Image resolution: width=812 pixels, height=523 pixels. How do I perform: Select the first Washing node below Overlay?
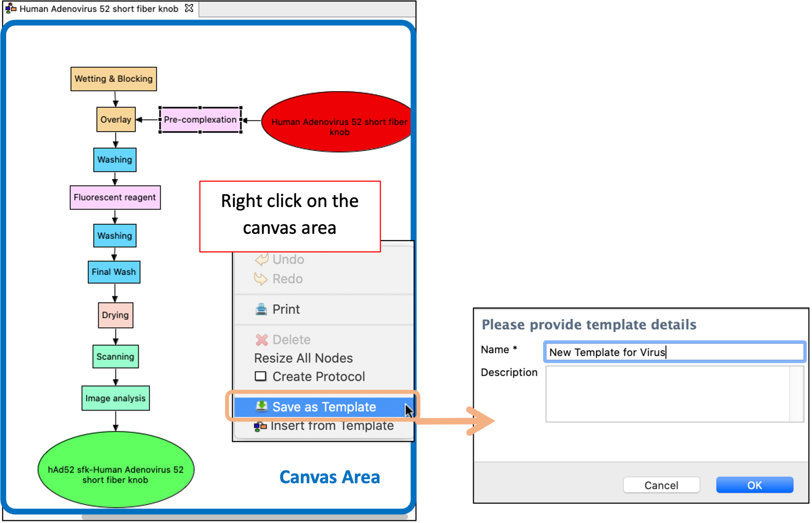115,159
